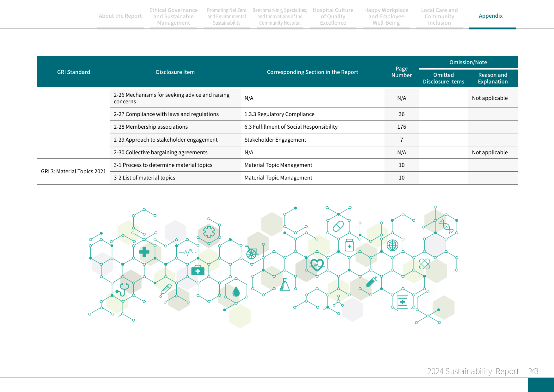Click Not applicable in the 2-26 row
This screenshot has height=392, width=554.
pyautogui.click(x=490, y=98)
